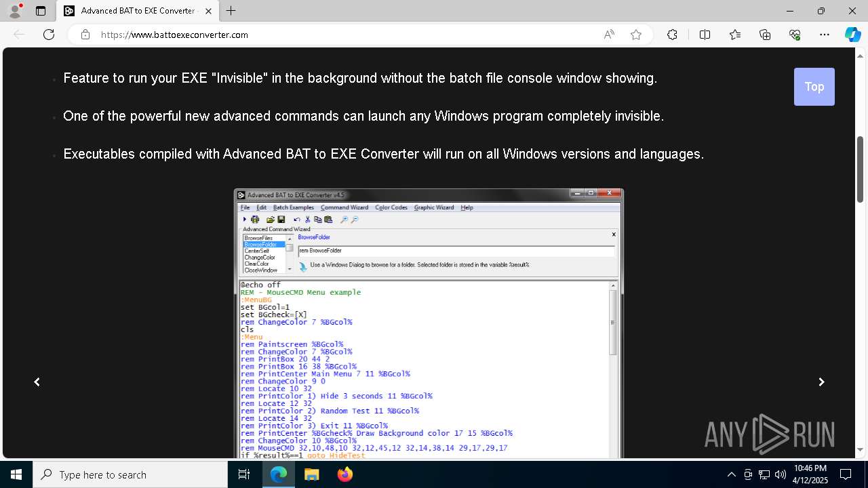
Task: Open Microsoft Edge from the taskbar
Action: pos(279,474)
